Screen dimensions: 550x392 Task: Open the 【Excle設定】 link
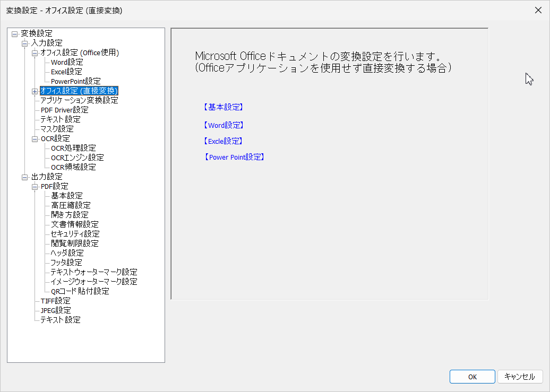223,141
